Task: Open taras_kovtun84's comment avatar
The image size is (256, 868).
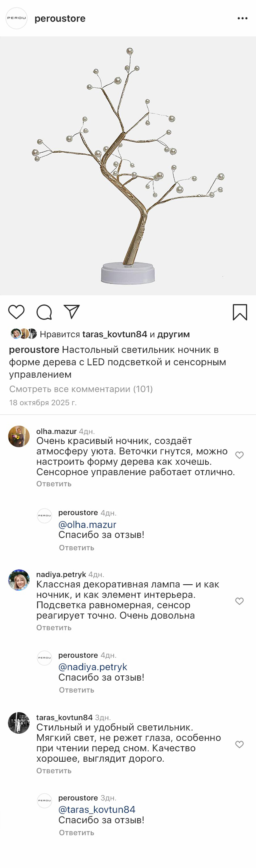Action: 19,723
